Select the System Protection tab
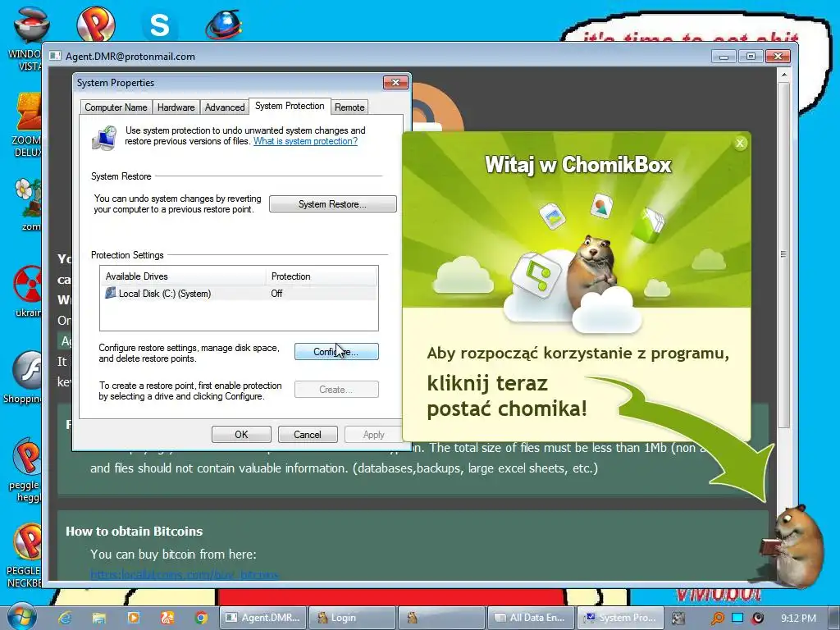Screen dimensions: 840x630 point(290,106)
